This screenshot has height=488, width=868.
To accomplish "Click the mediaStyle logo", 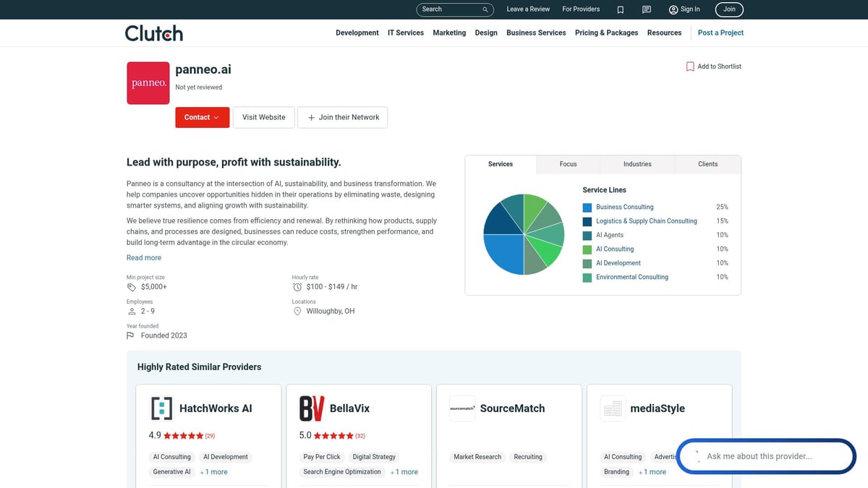I will 613,408.
